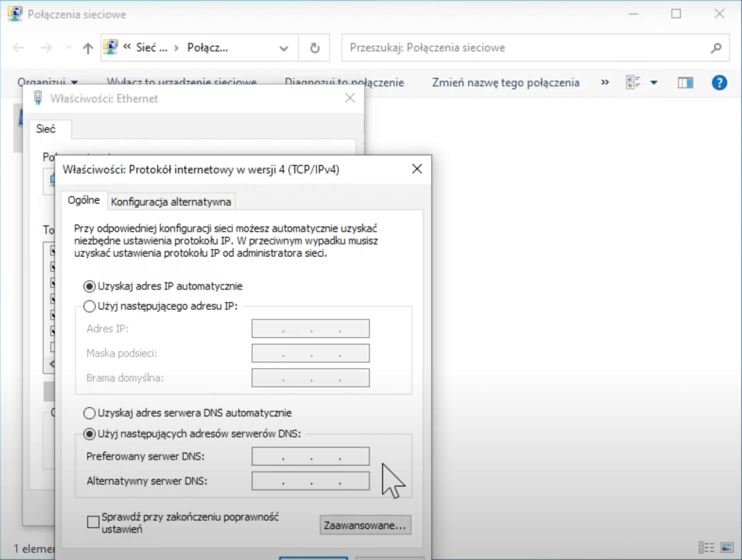Select 'Uzyskaj adres IP automatycznie' radio button
Image resolution: width=742 pixels, height=560 pixels.
click(89, 286)
